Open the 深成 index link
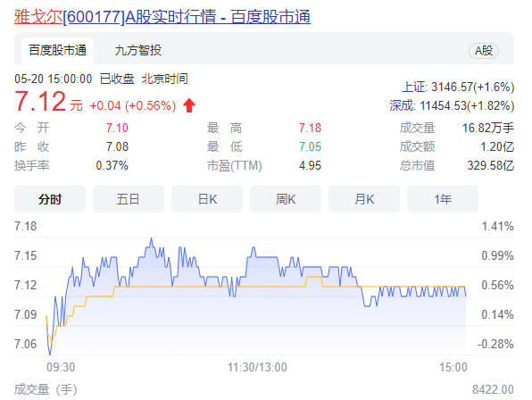Screen dimensions: 532x400 402,105
